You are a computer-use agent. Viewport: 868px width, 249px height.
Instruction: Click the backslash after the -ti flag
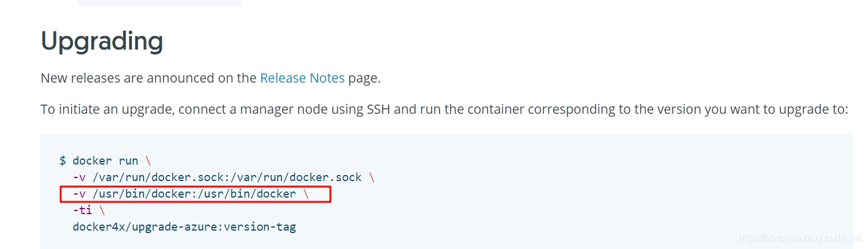101,210
